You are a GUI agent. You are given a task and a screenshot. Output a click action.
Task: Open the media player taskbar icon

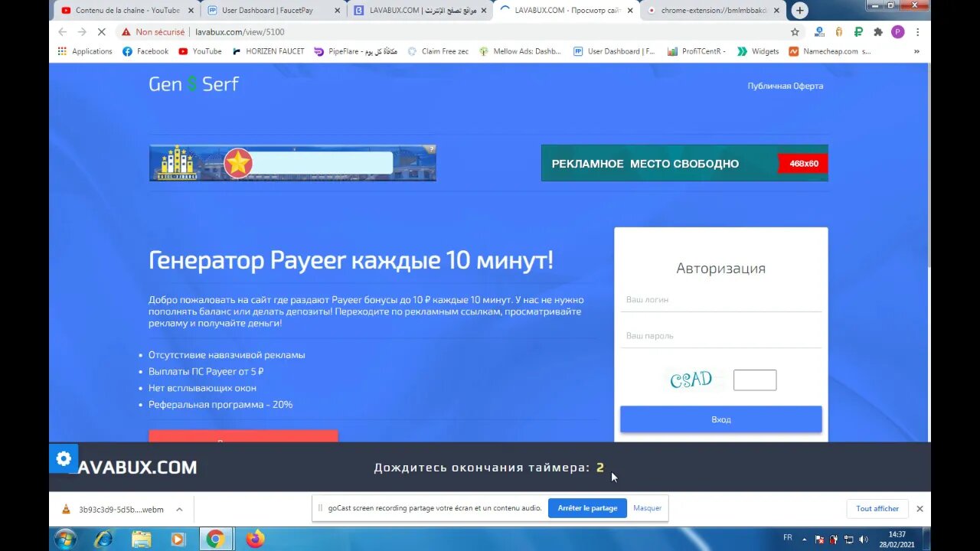click(x=178, y=539)
